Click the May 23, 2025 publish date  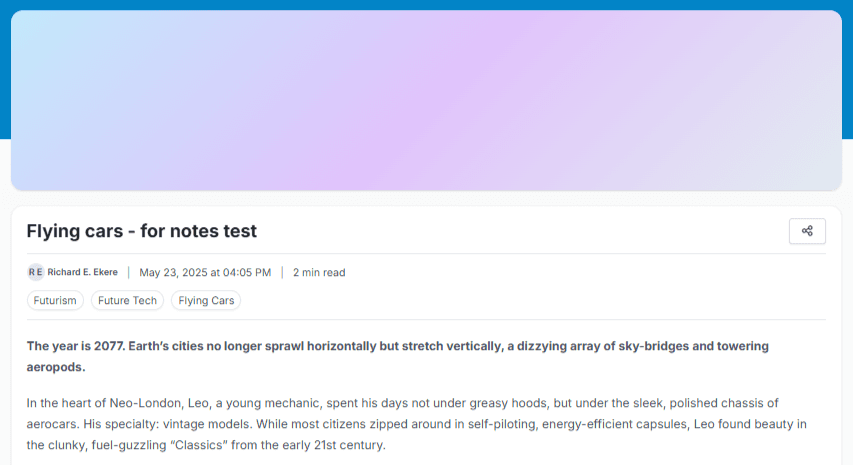[205, 272]
